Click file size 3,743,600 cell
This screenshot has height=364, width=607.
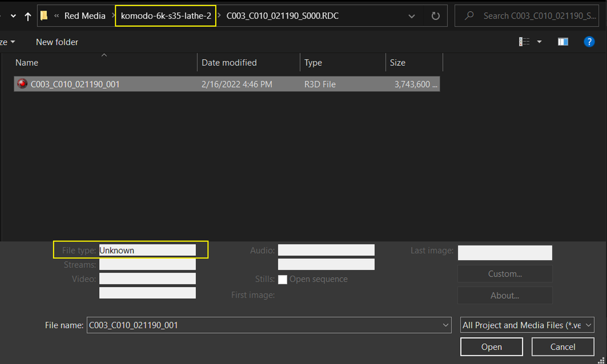[417, 84]
